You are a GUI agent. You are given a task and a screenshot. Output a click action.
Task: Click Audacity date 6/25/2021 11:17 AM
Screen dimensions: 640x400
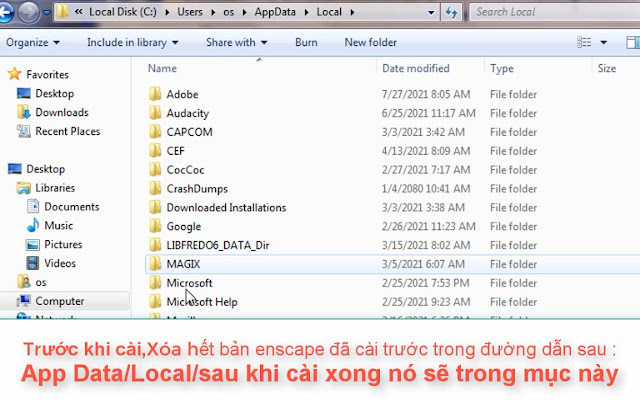pos(429,113)
